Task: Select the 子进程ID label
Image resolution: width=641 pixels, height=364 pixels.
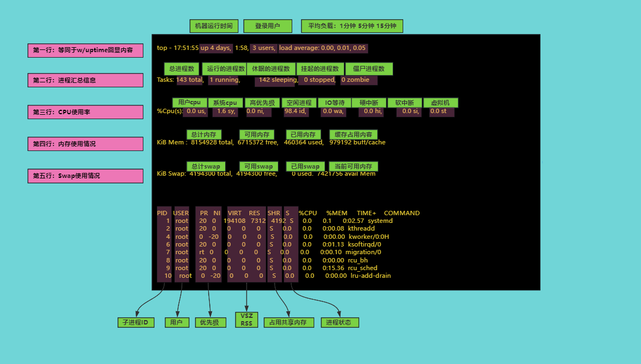Action: [136, 322]
